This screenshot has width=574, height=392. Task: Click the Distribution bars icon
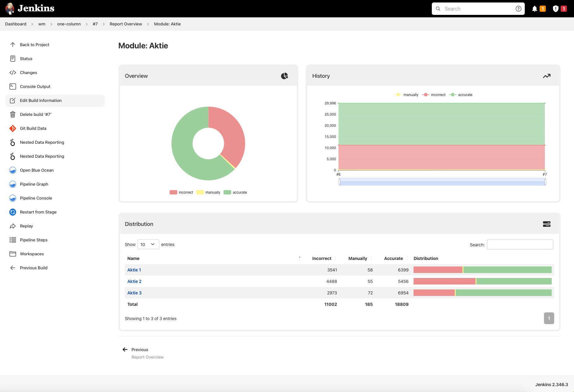(x=547, y=224)
